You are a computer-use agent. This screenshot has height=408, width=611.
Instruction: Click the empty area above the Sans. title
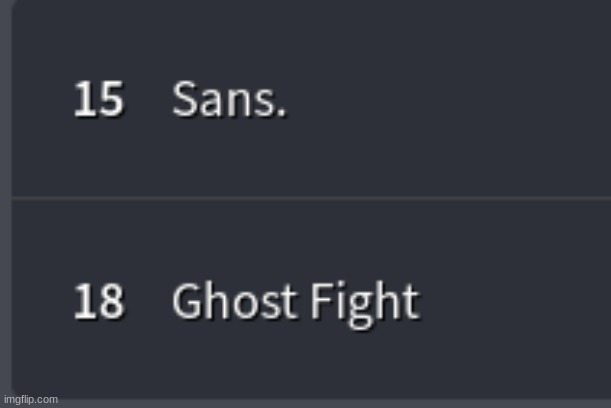229,39
